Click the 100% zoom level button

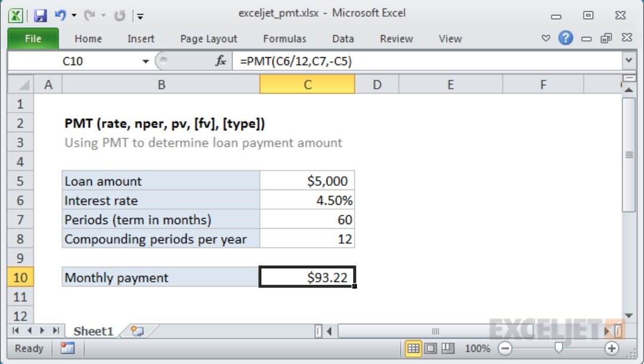coord(477,349)
